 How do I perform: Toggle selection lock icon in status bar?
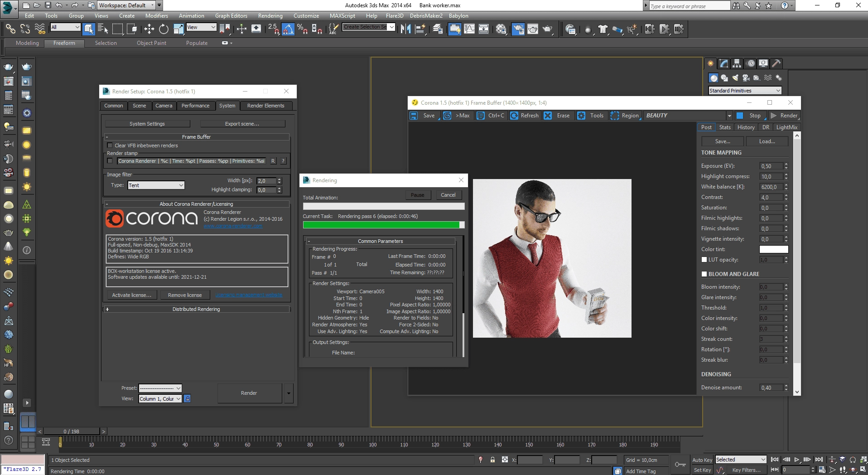point(492,460)
